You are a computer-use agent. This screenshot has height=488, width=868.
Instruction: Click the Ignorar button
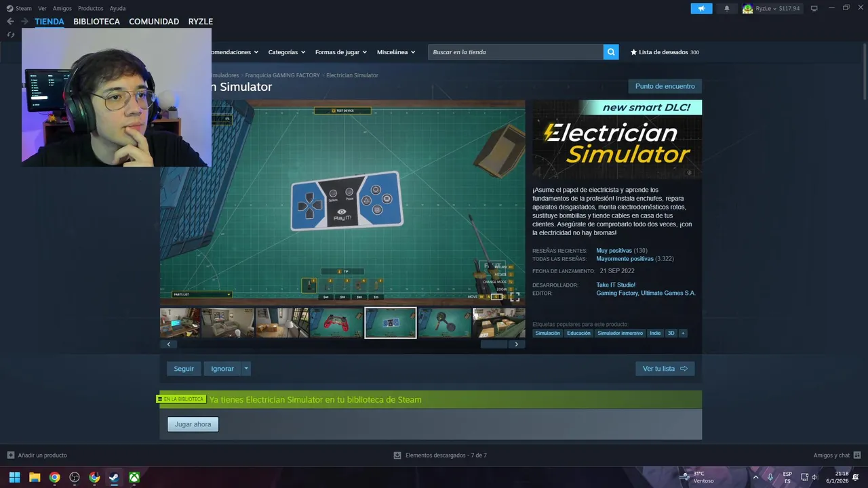pos(222,369)
